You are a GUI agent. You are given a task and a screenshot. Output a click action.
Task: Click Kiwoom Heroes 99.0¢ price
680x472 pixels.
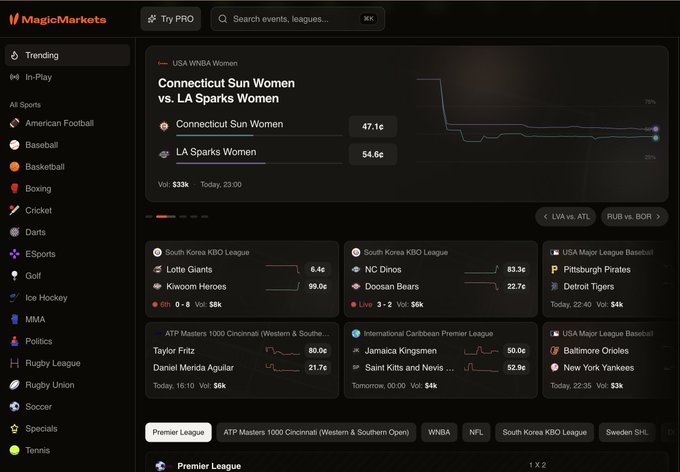click(317, 286)
